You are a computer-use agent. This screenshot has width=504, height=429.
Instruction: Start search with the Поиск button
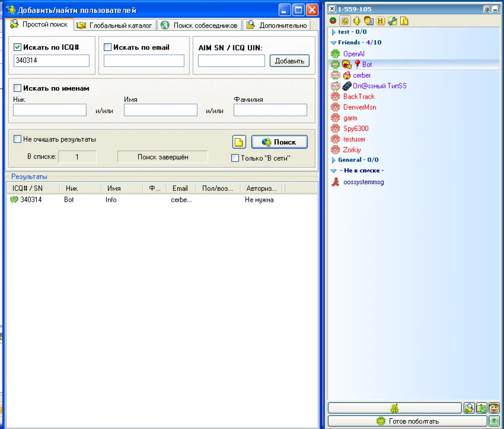(279, 142)
